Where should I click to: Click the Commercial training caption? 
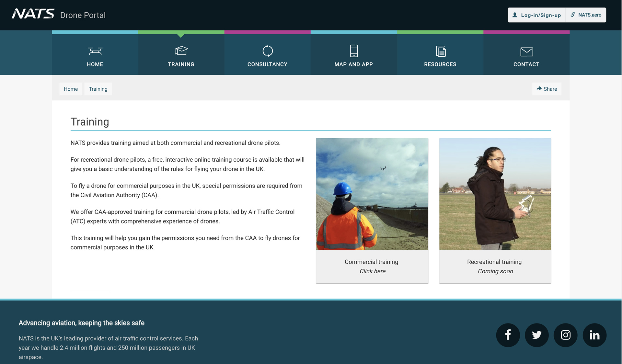tap(372, 262)
